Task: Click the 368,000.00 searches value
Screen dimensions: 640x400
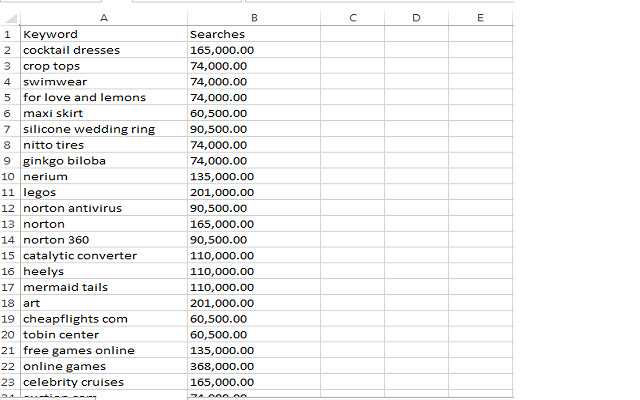Action: click(254, 366)
